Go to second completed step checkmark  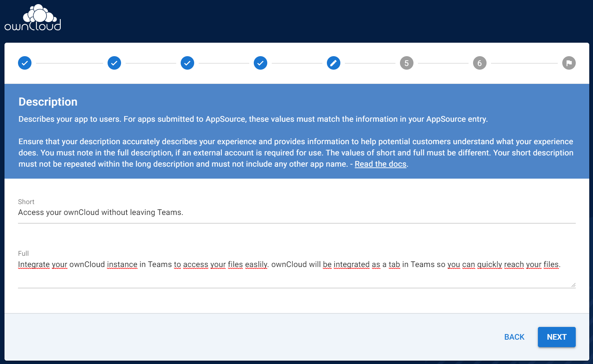click(x=114, y=63)
